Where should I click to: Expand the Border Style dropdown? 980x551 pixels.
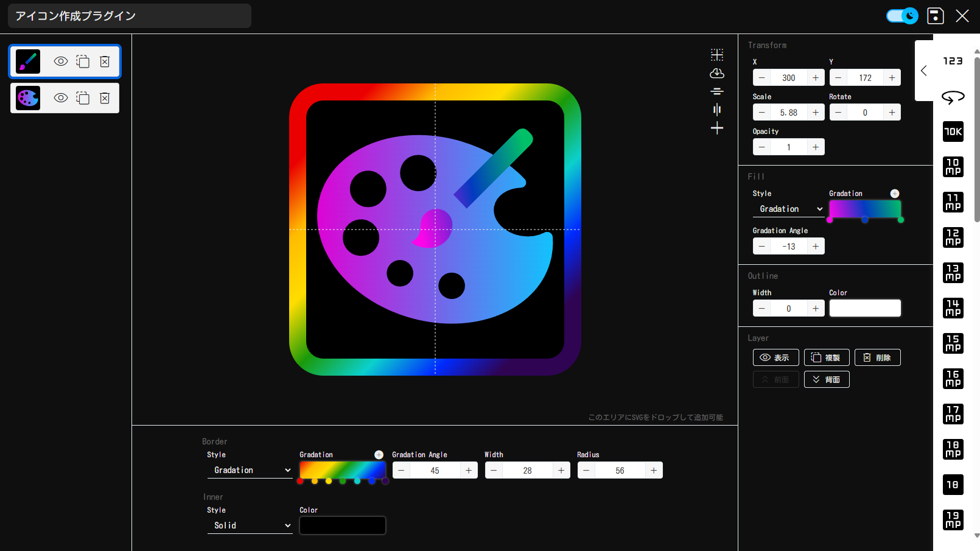250,470
